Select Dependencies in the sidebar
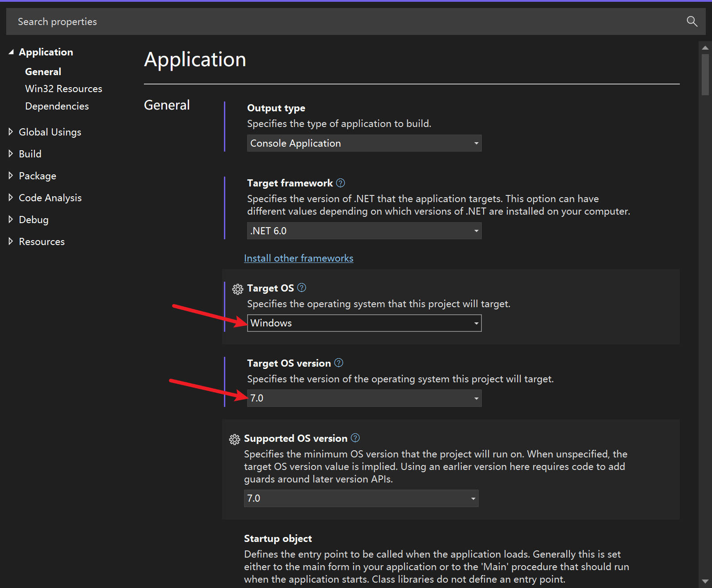The width and height of the screenshot is (712, 588). pyautogui.click(x=57, y=106)
